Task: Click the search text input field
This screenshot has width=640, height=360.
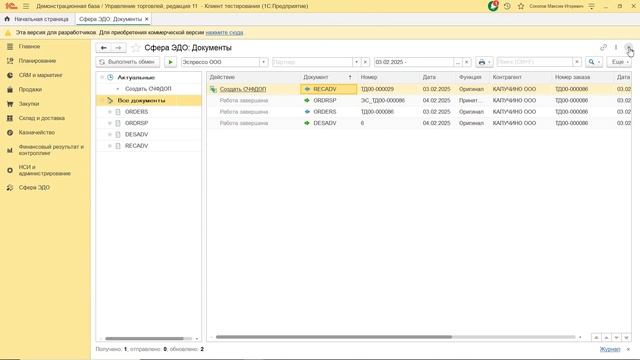Action: coord(535,62)
